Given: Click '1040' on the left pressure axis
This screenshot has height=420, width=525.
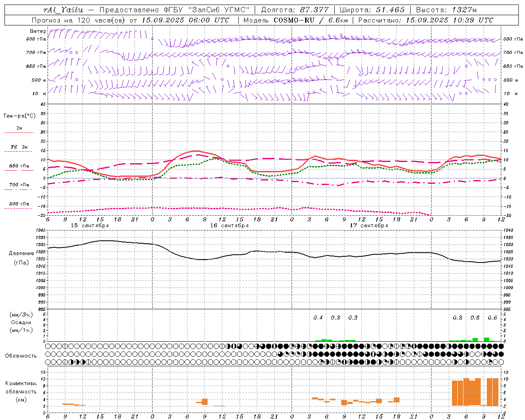Looking at the screenshot, I should click(40, 231).
